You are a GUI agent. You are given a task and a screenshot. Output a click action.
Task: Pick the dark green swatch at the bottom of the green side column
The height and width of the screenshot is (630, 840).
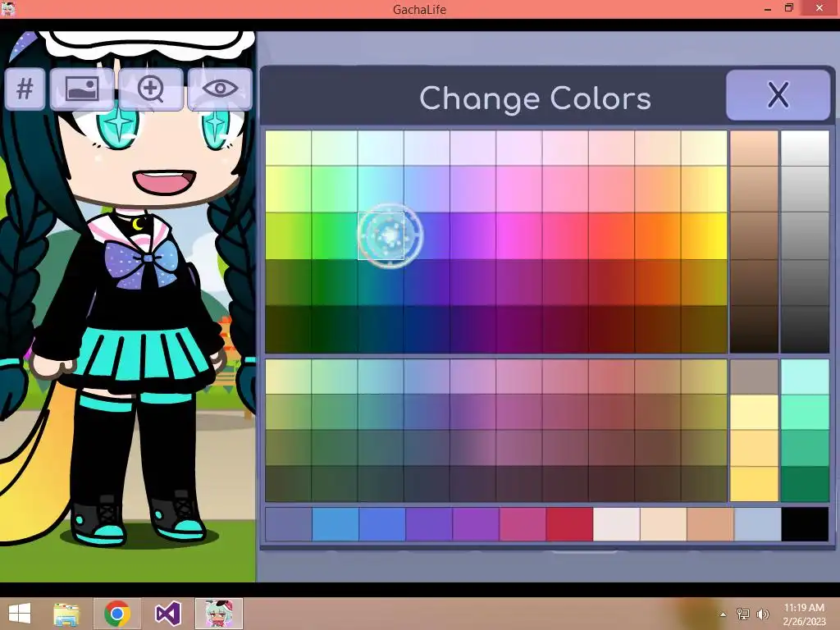[805, 484]
